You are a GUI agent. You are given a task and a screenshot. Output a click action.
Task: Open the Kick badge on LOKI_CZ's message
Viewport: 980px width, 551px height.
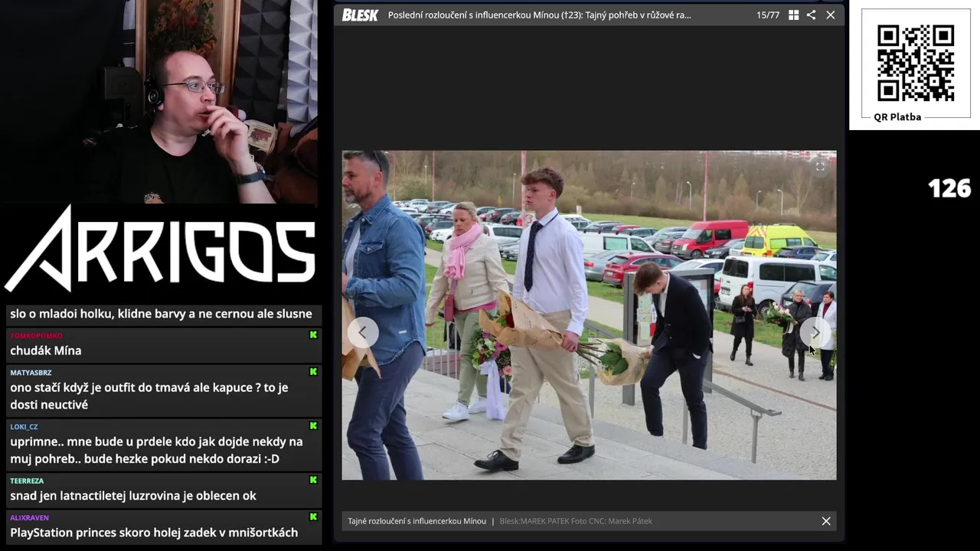pos(313,426)
